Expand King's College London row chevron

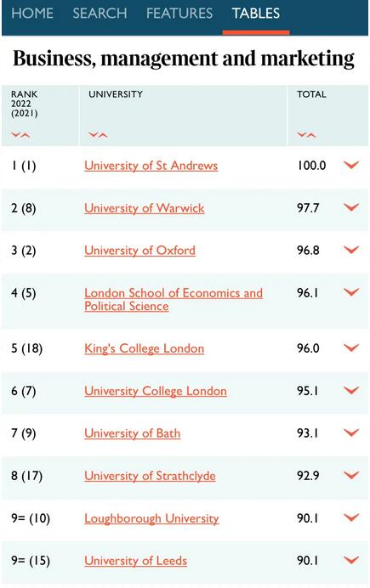click(351, 348)
